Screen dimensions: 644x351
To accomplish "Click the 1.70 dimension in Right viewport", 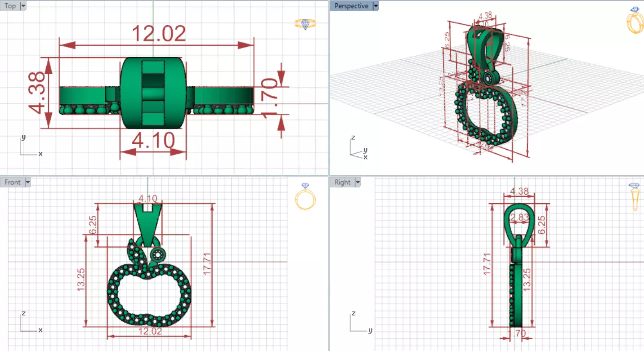I will 517,333.
